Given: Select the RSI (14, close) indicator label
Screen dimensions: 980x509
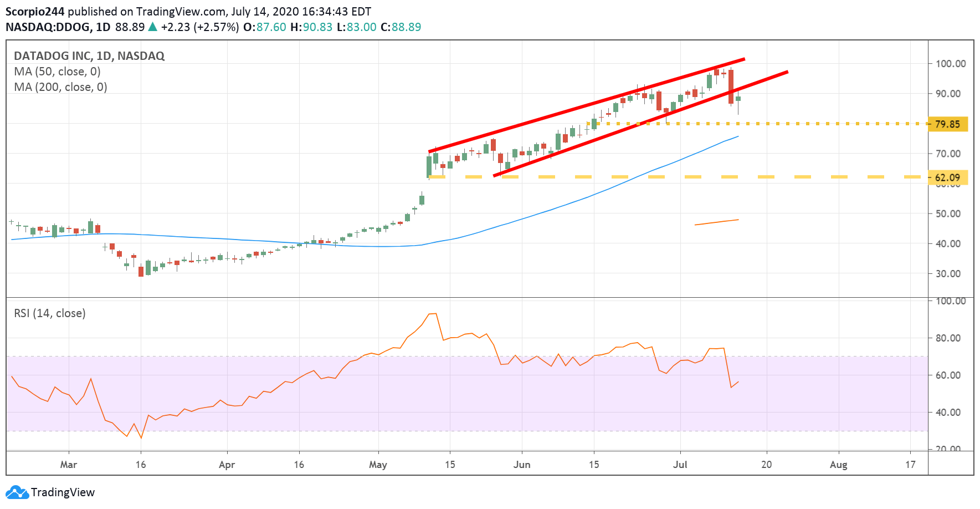Looking at the screenshot, I should (50, 313).
